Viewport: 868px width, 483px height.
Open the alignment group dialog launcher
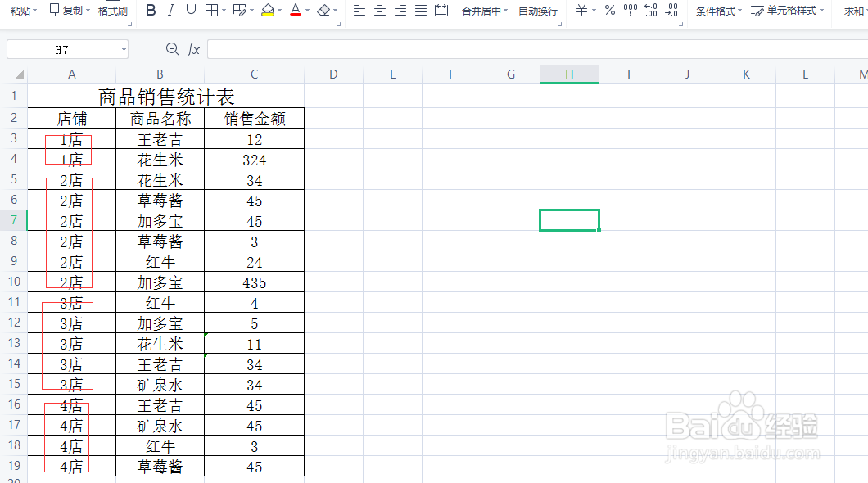click(559, 25)
